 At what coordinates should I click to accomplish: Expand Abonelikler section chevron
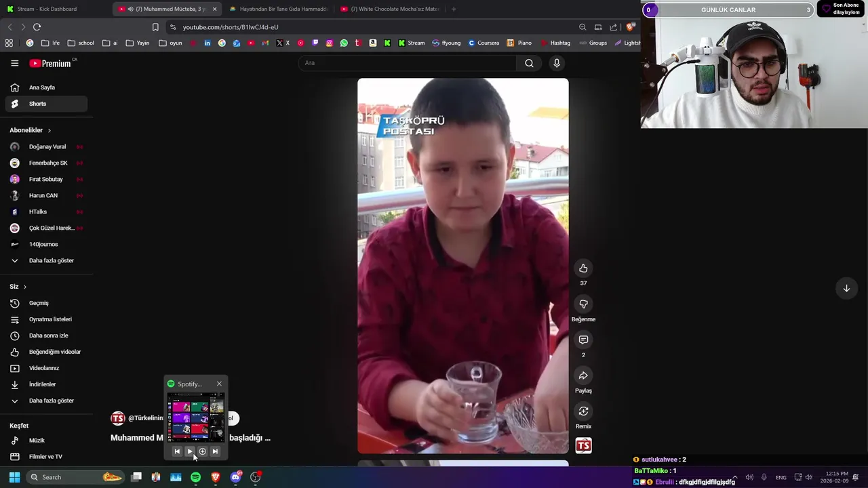click(x=50, y=130)
